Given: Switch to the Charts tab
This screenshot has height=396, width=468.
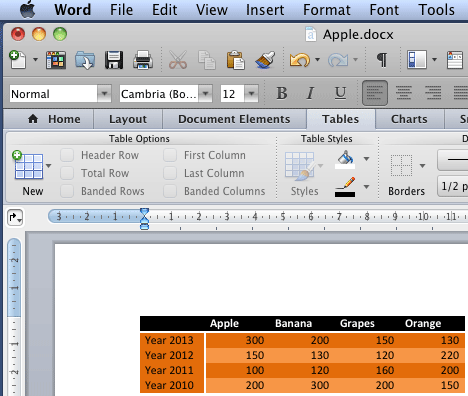Looking at the screenshot, I should coord(409,119).
